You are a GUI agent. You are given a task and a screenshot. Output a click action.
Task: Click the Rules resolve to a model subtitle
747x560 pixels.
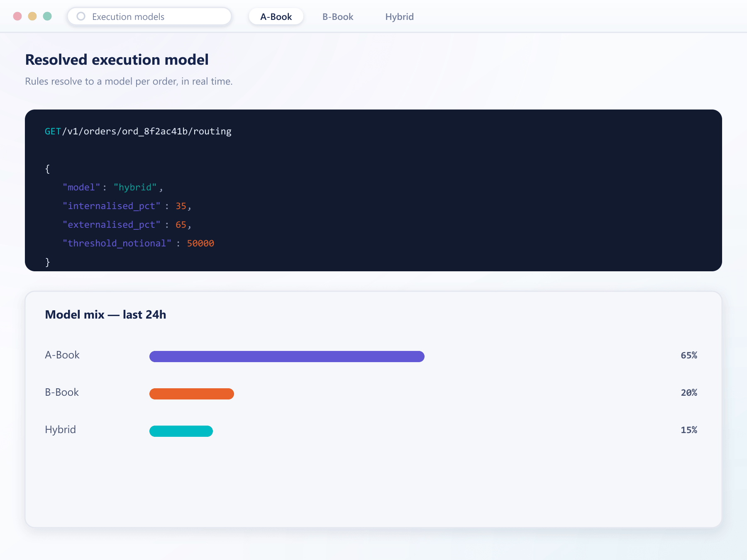coord(129,82)
